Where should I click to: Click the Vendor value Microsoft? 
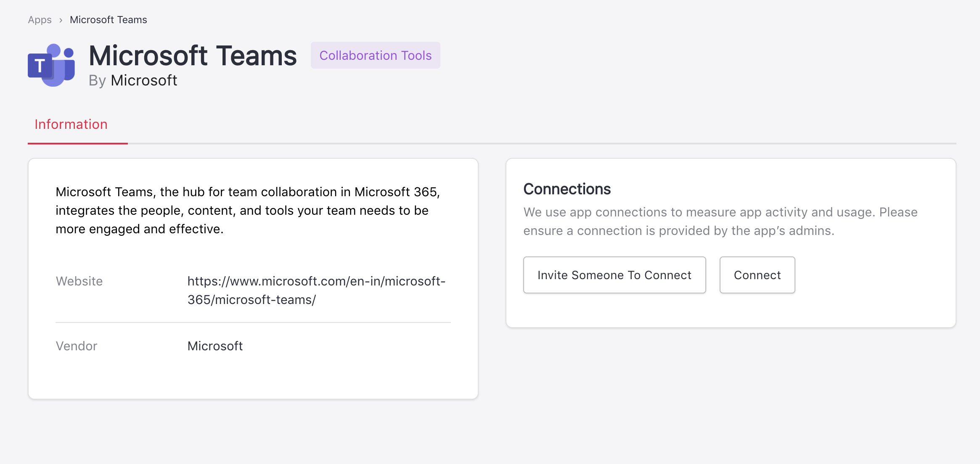click(x=215, y=346)
